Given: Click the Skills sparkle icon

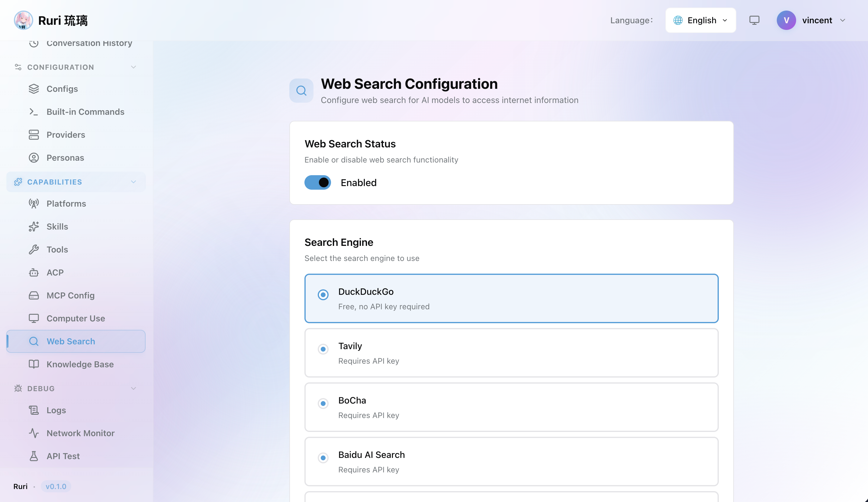Looking at the screenshot, I should tap(34, 227).
